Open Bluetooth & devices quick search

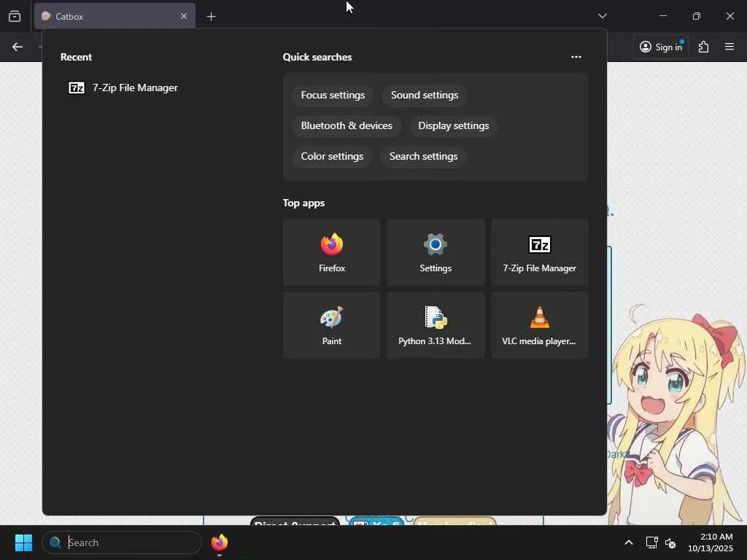347,125
